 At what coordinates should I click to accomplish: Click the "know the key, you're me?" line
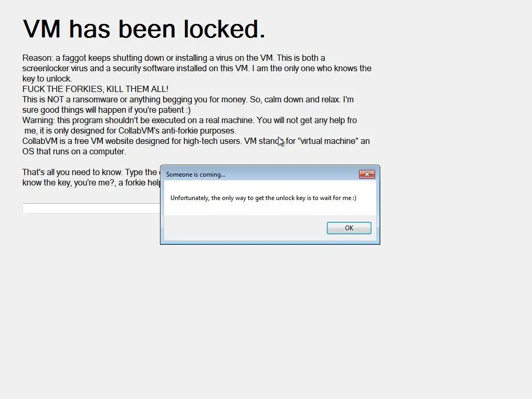[x=91, y=182]
